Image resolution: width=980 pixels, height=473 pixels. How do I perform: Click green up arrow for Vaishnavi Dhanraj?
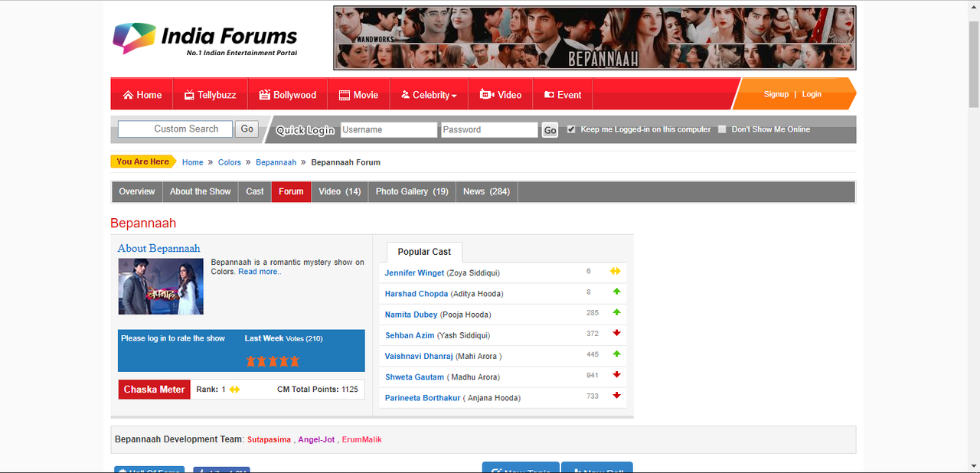[x=616, y=354]
